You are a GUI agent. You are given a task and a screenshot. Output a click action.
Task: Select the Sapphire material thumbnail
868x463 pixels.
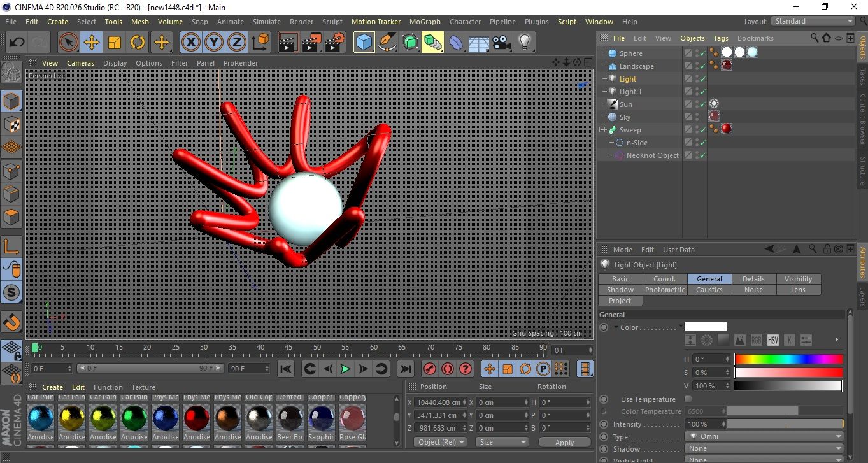321,418
